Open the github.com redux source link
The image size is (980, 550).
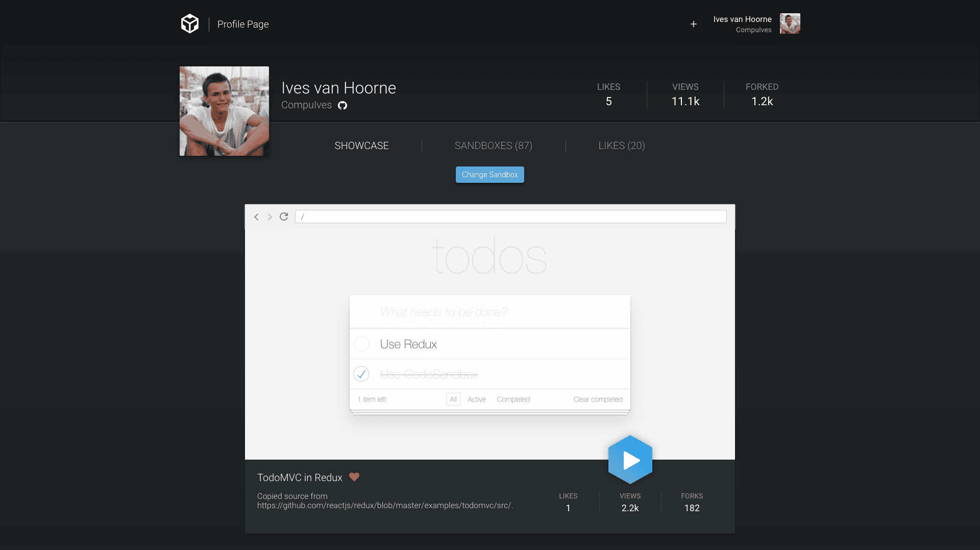(385, 505)
